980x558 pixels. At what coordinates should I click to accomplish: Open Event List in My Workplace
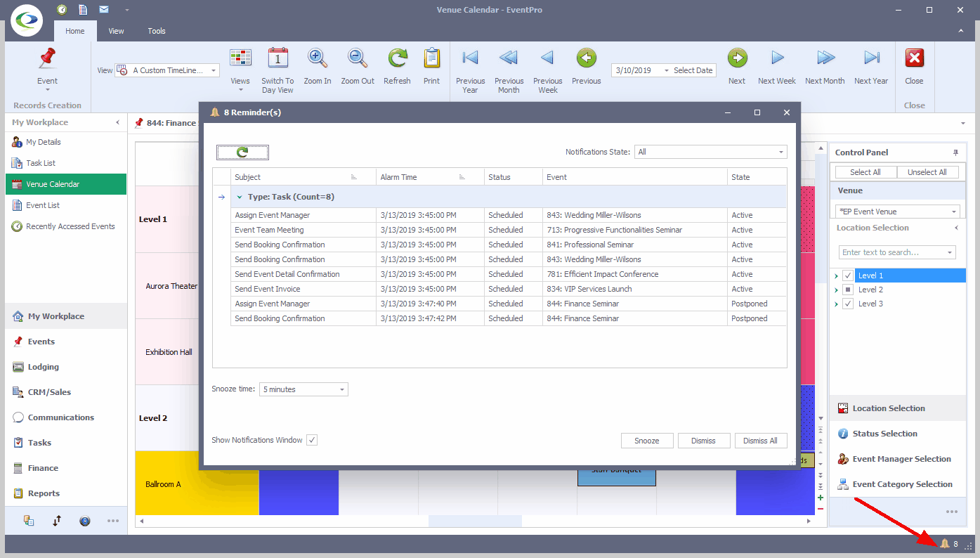66,205
